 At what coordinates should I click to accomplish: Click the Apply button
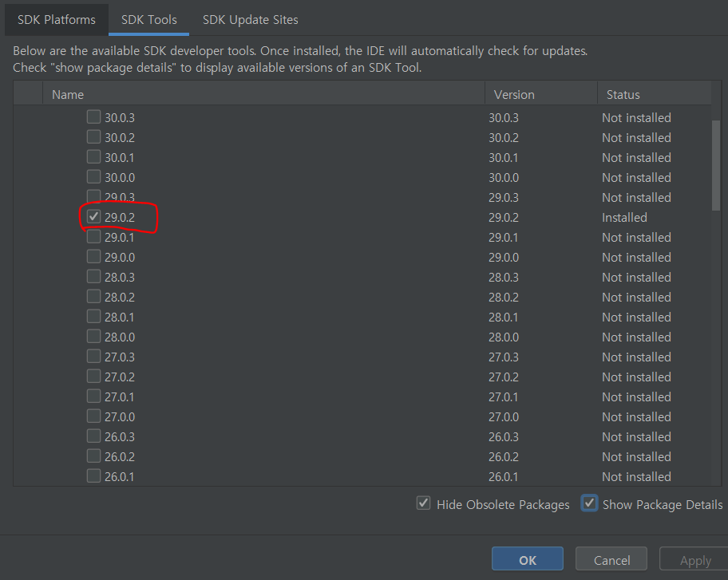[694, 559]
